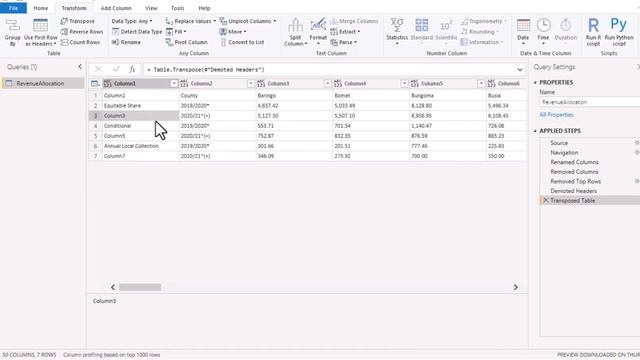Cancel the formula edit with X
The width and height of the screenshot is (640, 360).
tap(98, 69)
